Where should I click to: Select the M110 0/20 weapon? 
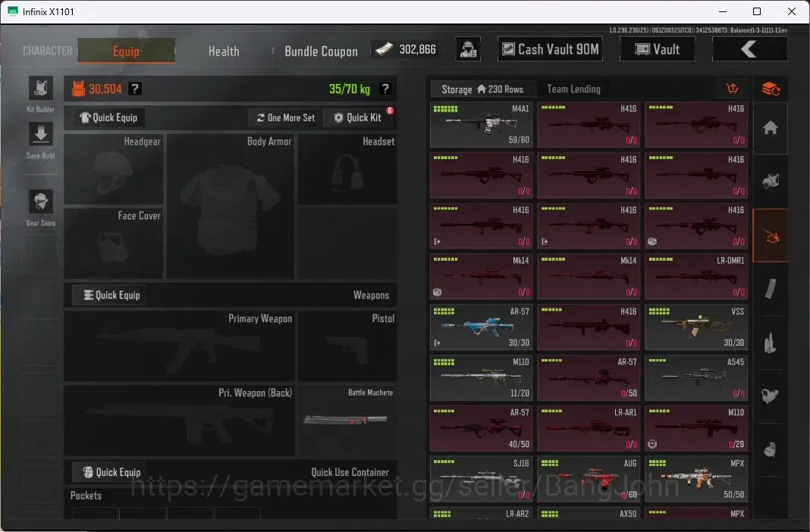coord(695,428)
